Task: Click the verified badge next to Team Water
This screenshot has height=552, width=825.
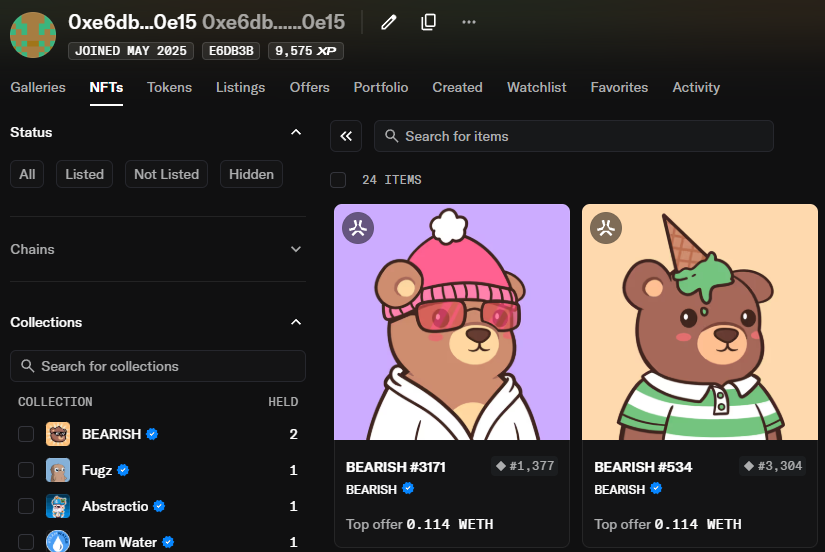Action: coord(168,542)
